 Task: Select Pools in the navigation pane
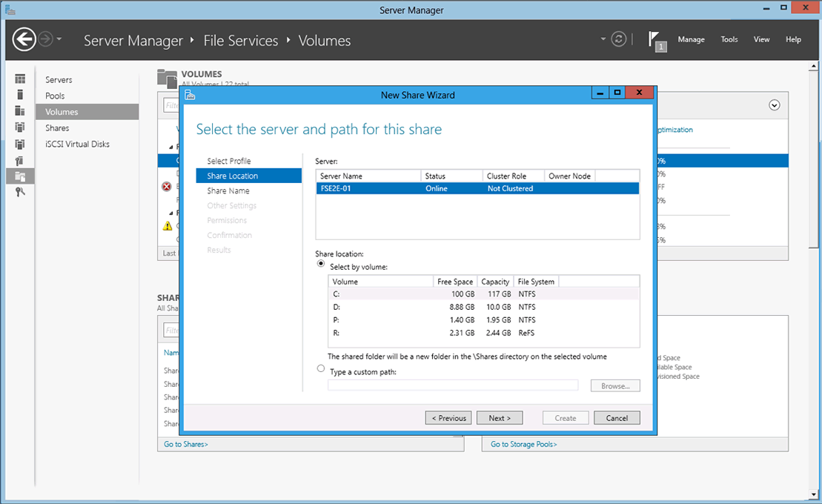[55, 96]
